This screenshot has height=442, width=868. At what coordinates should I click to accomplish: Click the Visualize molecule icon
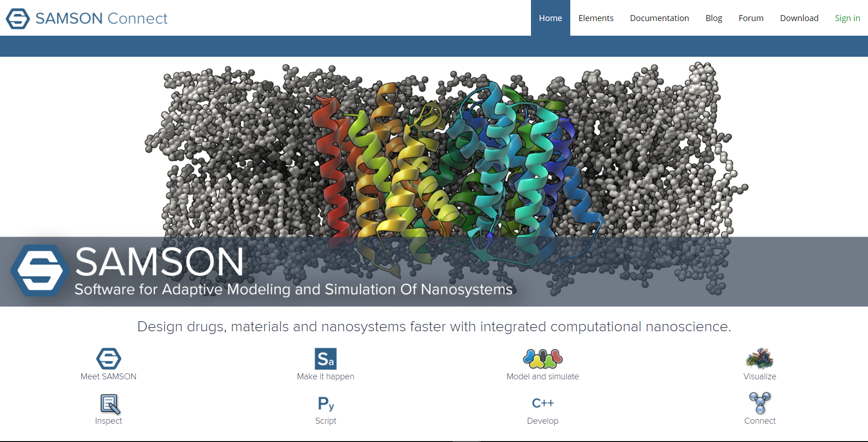760,358
